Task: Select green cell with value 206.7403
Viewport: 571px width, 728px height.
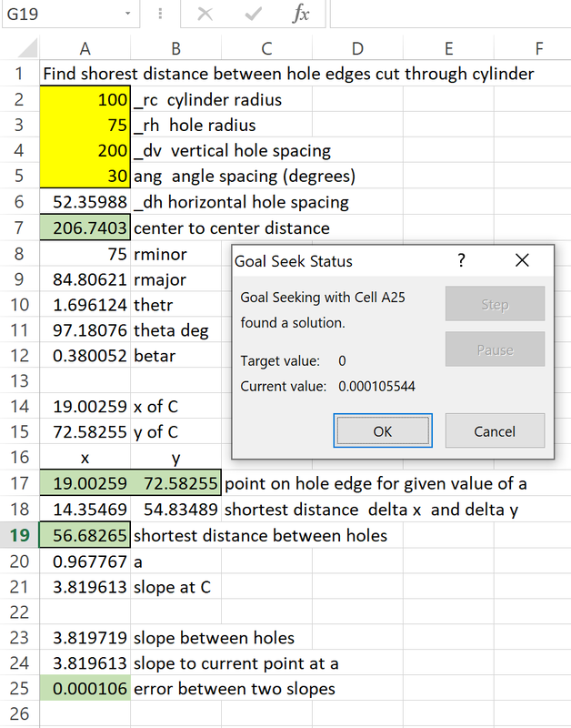Action: pyautogui.click(x=85, y=227)
